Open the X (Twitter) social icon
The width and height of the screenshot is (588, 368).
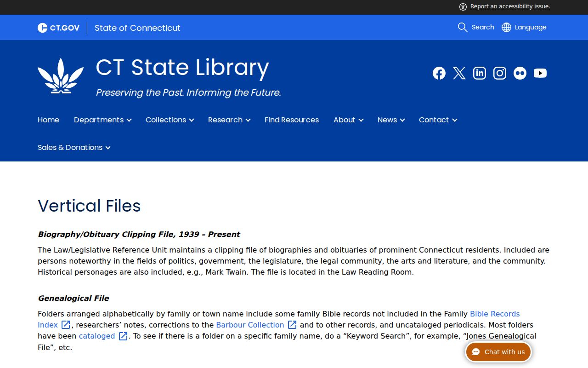click(459, 73)
